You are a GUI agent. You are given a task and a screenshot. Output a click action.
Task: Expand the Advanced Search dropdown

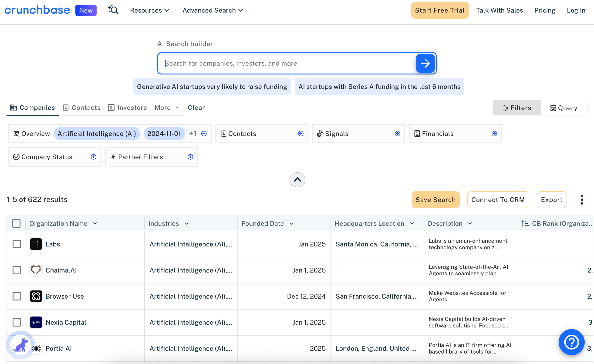[x=213, y=10]
